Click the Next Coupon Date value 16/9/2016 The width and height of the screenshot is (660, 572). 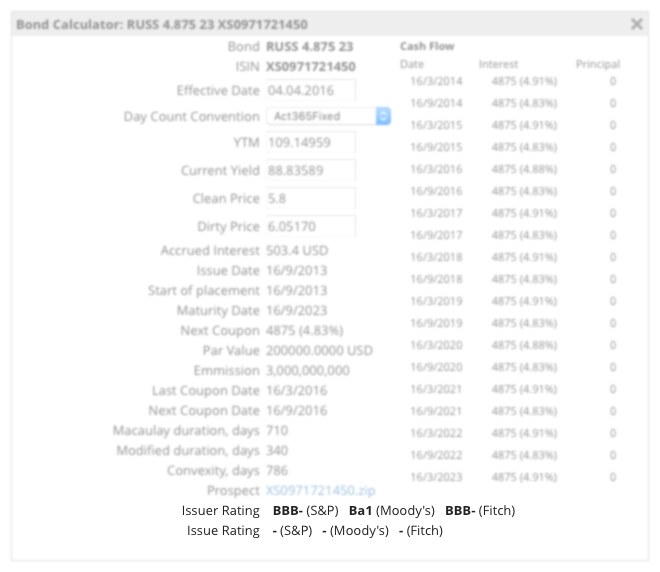[297, 410]
